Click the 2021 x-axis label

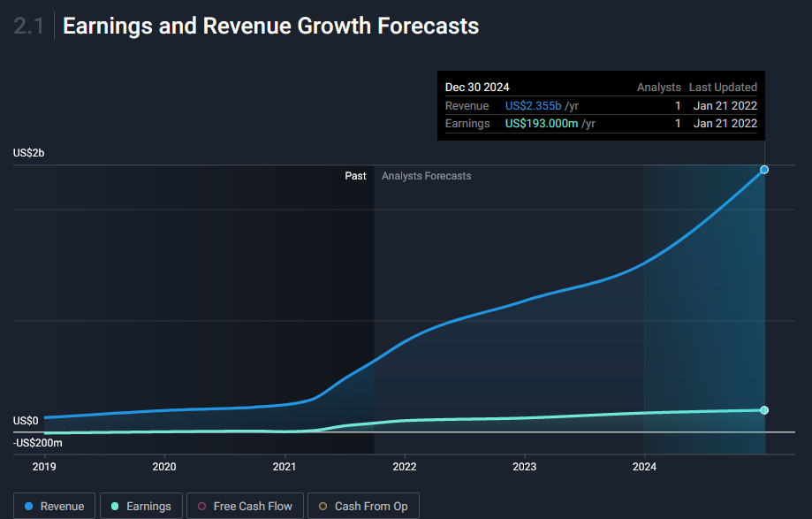(284, 466)
